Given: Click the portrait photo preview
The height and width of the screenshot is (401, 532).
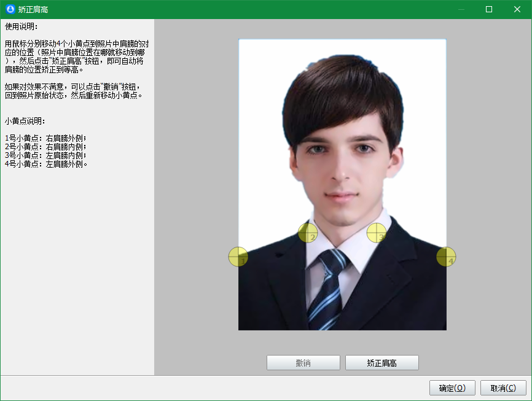Looking at the screenshot, I should pos(342,154).
